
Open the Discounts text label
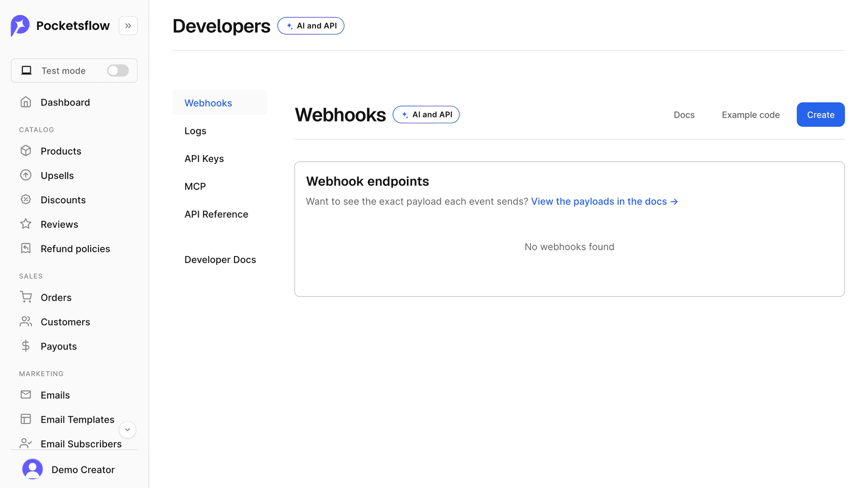63,200
